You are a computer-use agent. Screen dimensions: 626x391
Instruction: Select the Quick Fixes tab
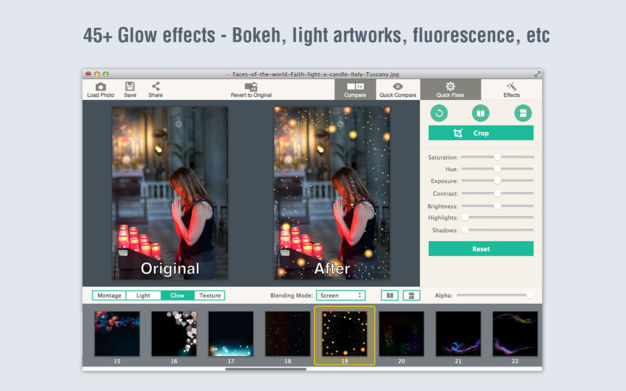pyautogui.click(x=450, y=89)
